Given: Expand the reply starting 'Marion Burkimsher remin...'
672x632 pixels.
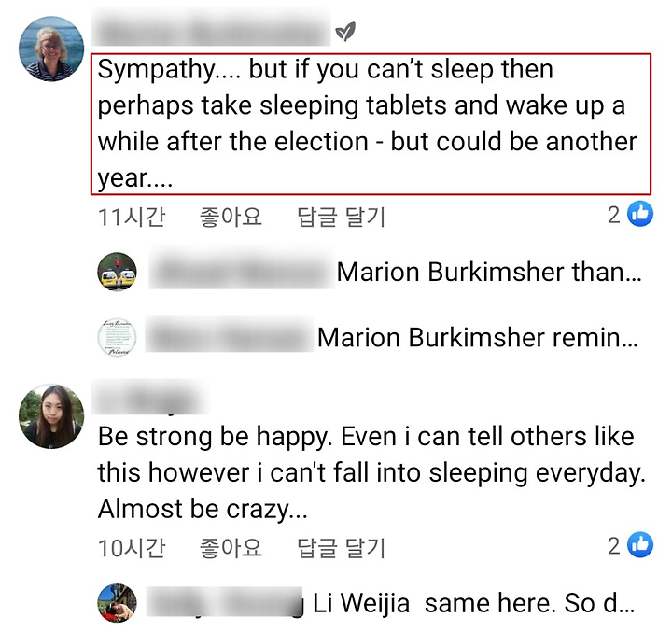Looking at the screenshot, I should coord(478,337).
